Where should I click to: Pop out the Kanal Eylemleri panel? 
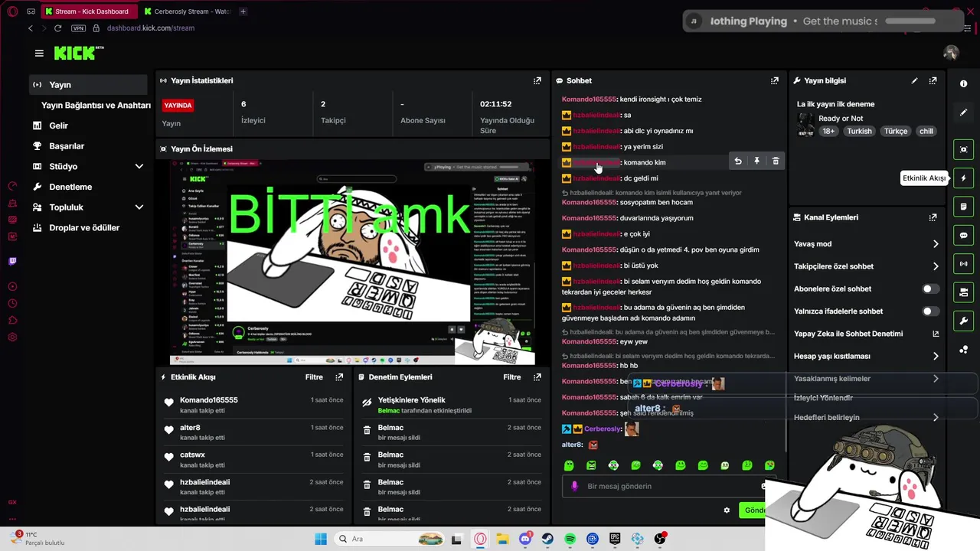933,217
